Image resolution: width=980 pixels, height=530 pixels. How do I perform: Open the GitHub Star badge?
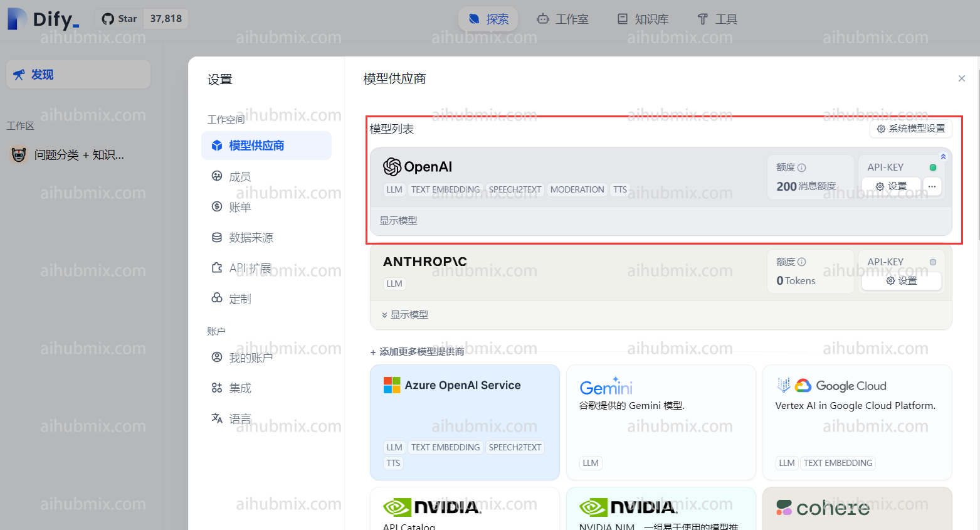120,19
